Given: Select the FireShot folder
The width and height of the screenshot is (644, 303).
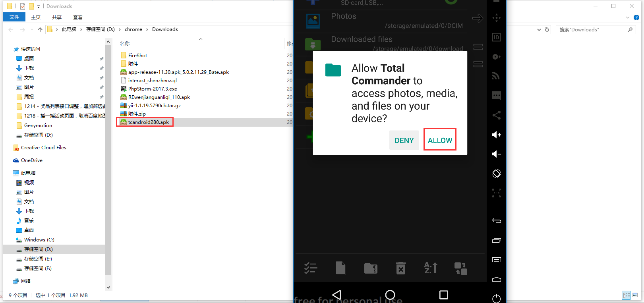Looking at the screenshot, I should tap(137, 56).
